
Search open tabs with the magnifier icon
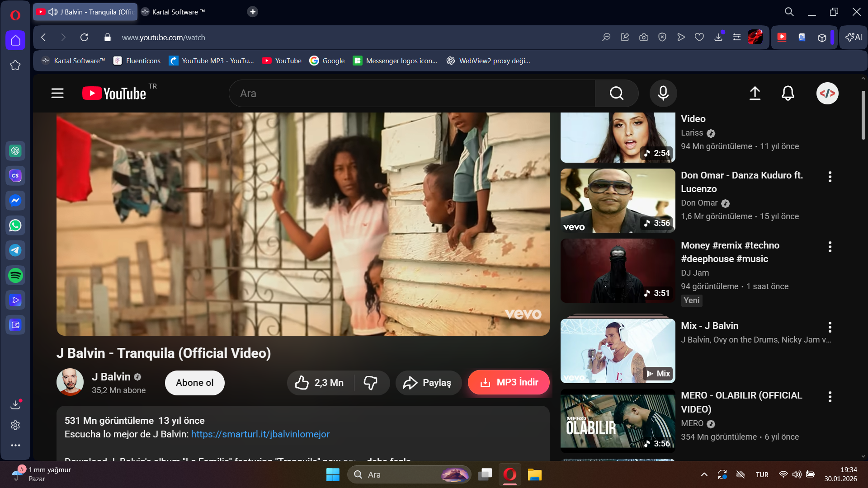point(789,12)
